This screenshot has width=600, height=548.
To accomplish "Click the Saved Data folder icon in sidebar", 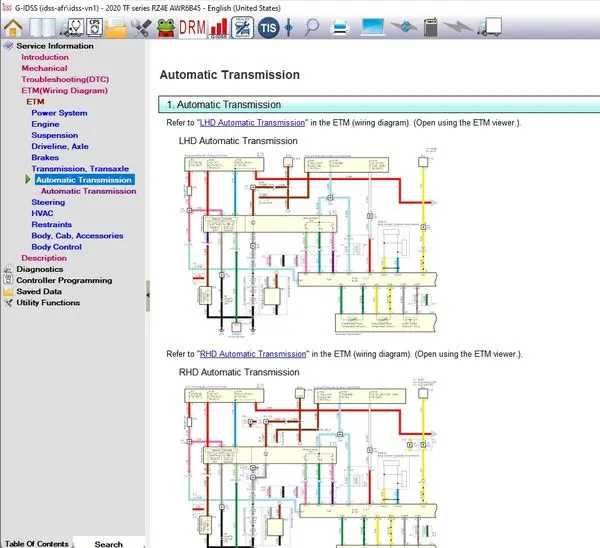I will point(8,292).
